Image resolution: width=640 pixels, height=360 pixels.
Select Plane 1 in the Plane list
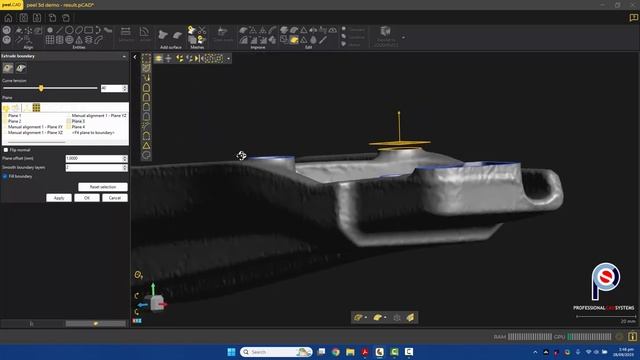[14, 116]
